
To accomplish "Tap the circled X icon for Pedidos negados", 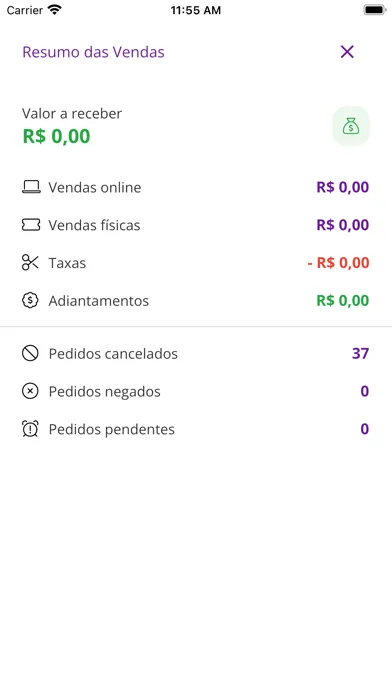I will coord(30,391).
